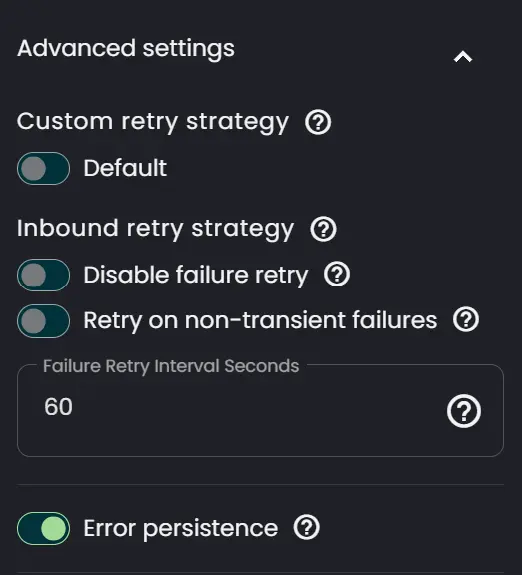Viewport: 522px width, 575px height.
Task: Focus the Failure Retry Interval Seconds field
Action: (260, 410)
